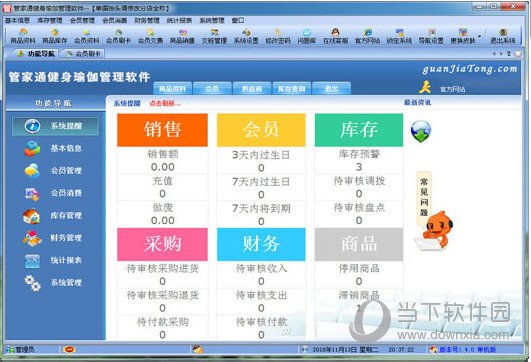Click the 退出系统 toolbar icon
Image resolution: width=531 pixels, height=362 pixels.
(503, 36)
